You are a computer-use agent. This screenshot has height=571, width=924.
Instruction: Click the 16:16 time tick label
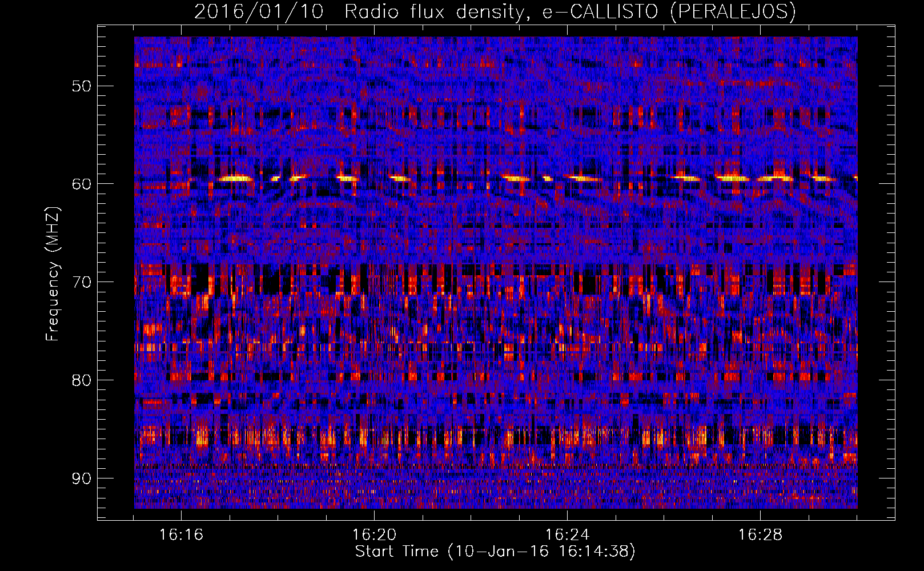point(181,535)
